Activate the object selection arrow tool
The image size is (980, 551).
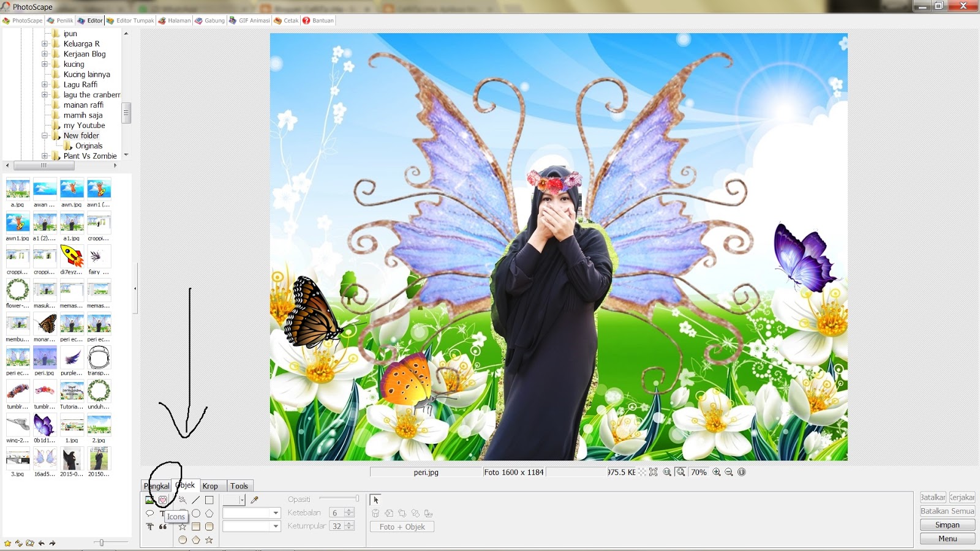[x=375, y=500]
